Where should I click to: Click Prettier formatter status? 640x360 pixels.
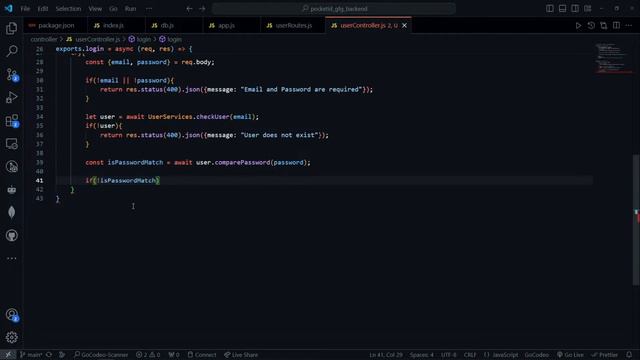click(x=604, y=355)
